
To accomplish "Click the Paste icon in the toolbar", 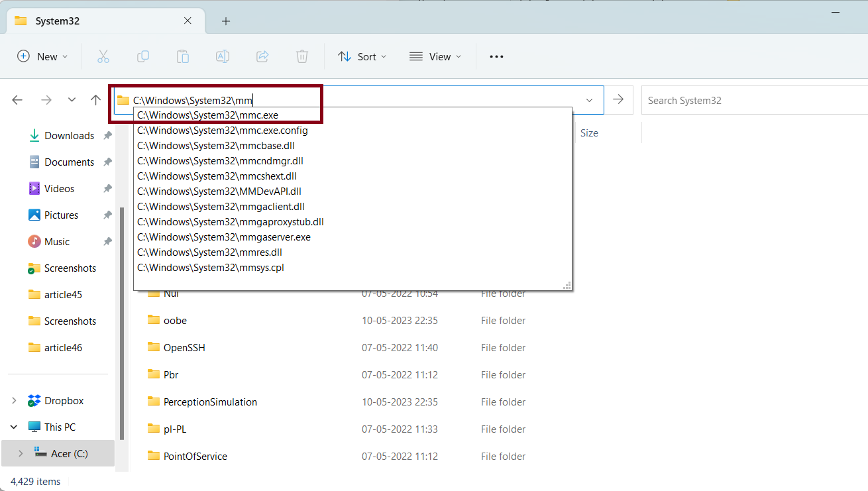I will [182, 56].
